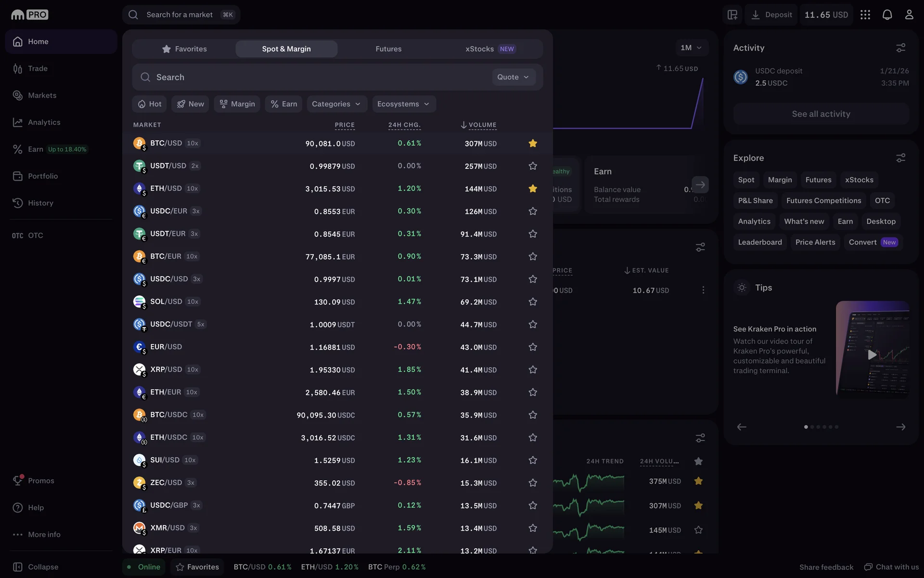Image resolution: width=924 pixels, height=578 pixels.
Task: Go to Portfolio in sidebar
Action: 42,176
